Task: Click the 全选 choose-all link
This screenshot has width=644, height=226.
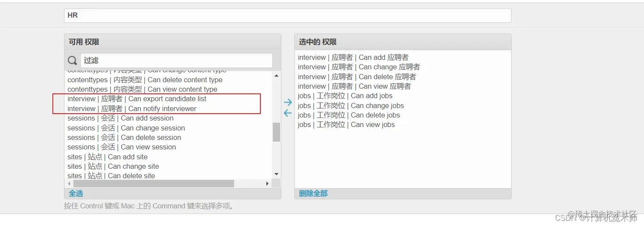Action: click(76, 194)
